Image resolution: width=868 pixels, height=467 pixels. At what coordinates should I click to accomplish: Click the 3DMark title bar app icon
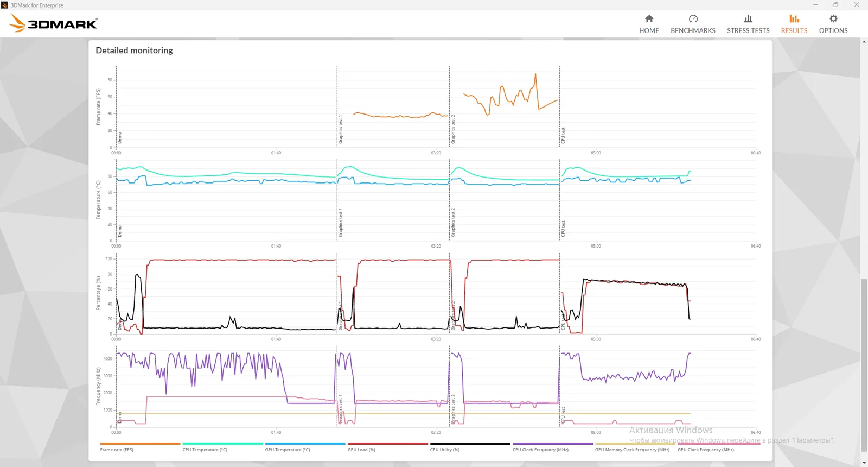pos(5,5)
